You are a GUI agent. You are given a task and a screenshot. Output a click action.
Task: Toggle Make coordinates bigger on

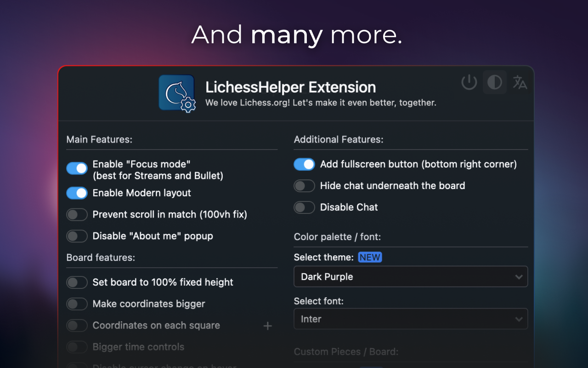[x=77, y=304]
